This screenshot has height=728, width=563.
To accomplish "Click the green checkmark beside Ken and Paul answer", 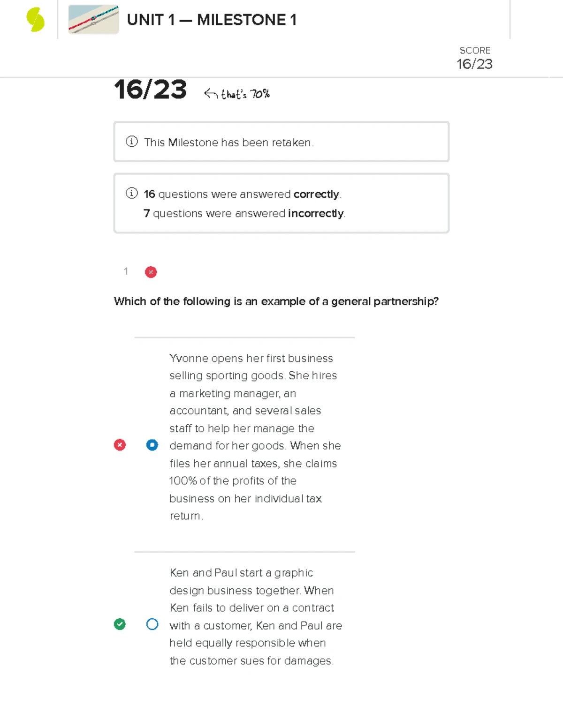I will [120, 624].
